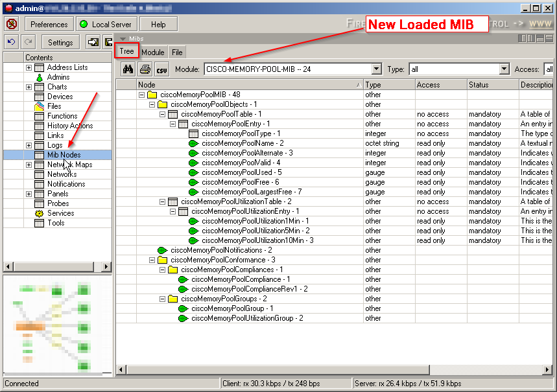The height and width of the screenshot is (392, 557).
Task: Switch to the Tree tab
Action: click(x=126, y=51)
